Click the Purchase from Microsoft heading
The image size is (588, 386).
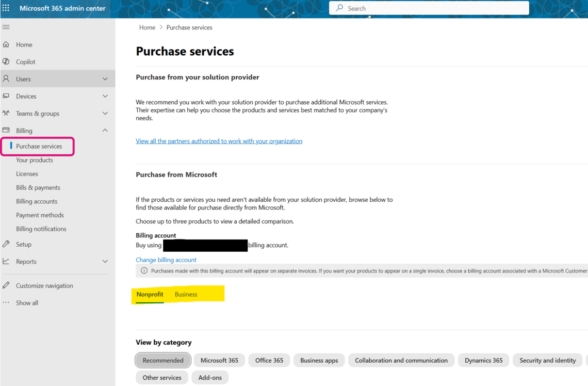176,174
